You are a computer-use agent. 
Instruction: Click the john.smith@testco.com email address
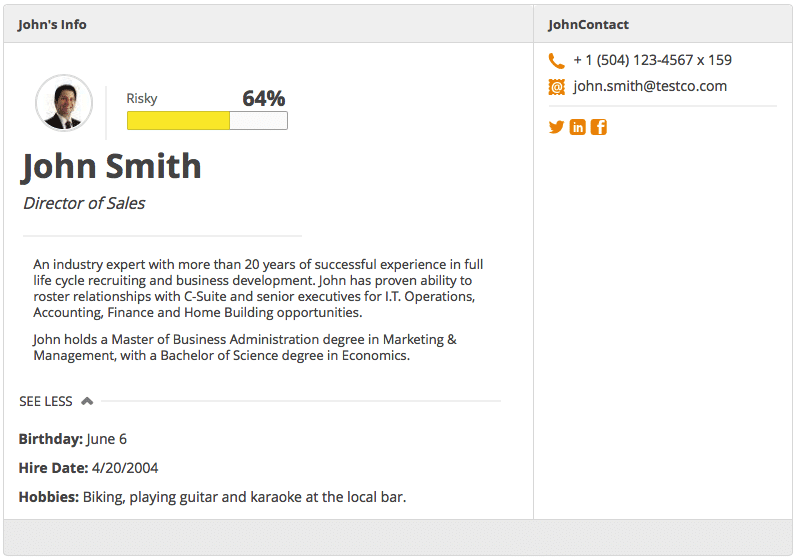coord(650,86)
